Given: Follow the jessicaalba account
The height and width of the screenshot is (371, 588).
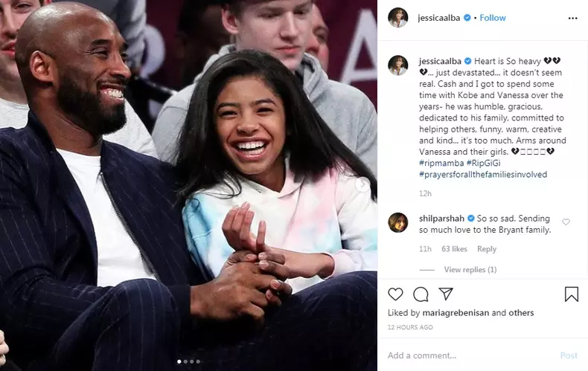Looking at the screenshot, I should [x=493, y=18].
